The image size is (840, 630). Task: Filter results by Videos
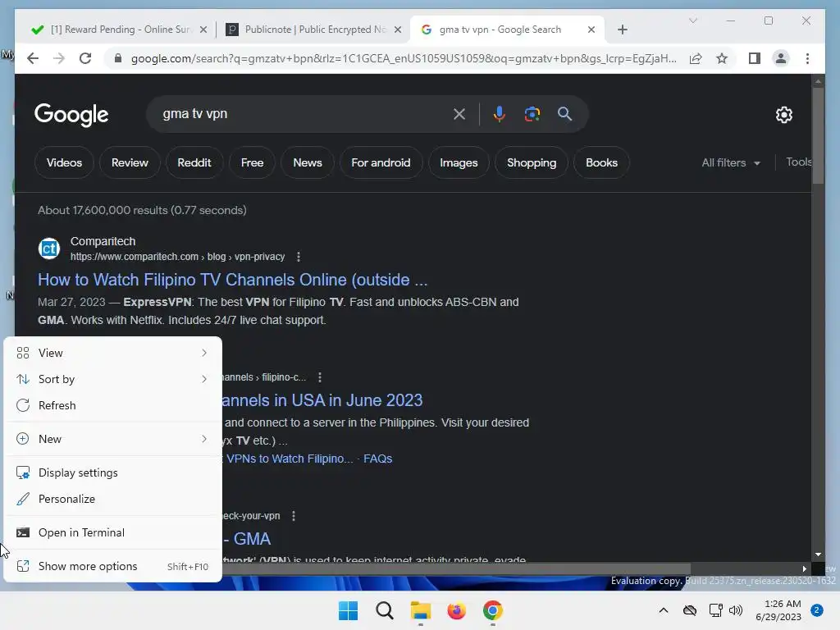(x=64, y=163)
